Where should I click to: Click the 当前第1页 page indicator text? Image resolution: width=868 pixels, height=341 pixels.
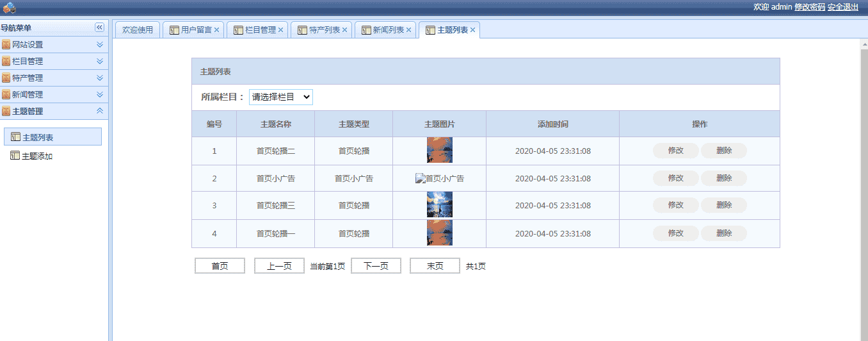coord(328,266)
